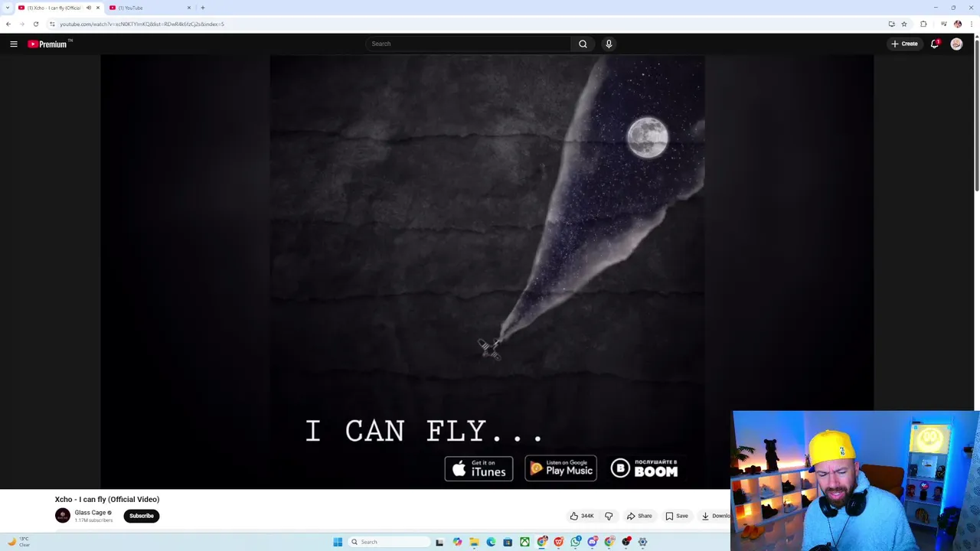Image resolution: width=980 pixels, height=551 pixels.
Task: Click the magnifier search button
Action: coord(583,44)
